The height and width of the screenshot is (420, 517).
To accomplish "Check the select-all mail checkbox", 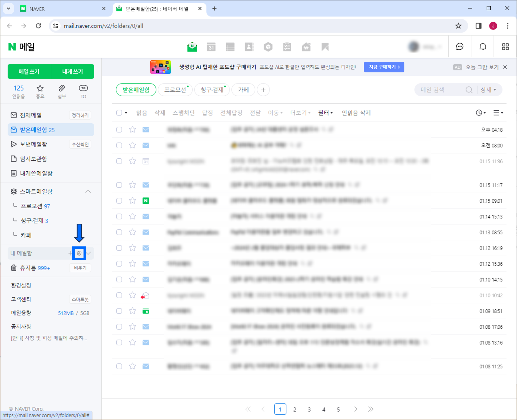I will click(x=119, y=113).
